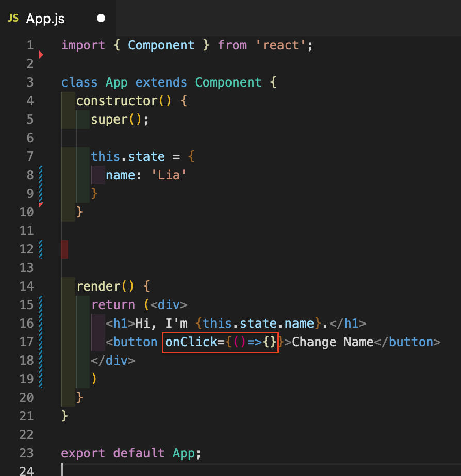Click 'return' keyword on line 15
Screen dimensions: 461x476
pos(113,305)
